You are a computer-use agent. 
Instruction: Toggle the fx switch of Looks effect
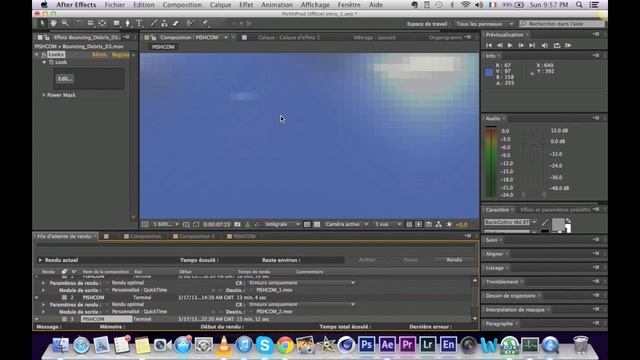pos(44,55)
